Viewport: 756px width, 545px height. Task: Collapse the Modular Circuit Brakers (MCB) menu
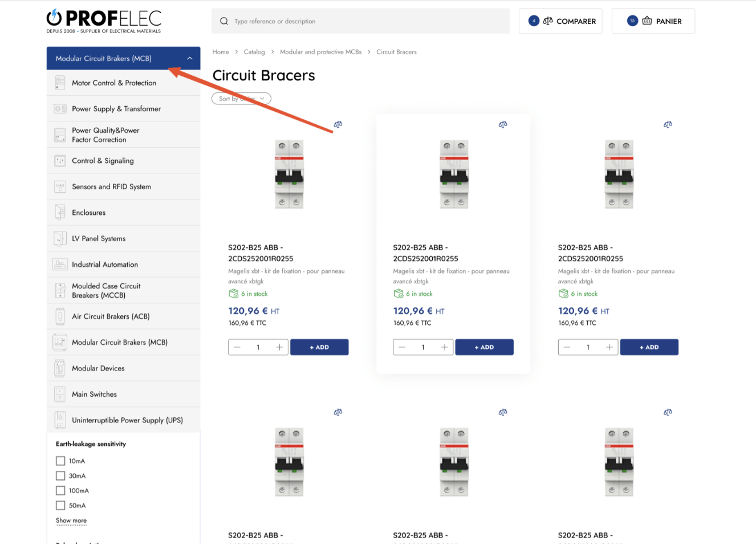(189, 59)
